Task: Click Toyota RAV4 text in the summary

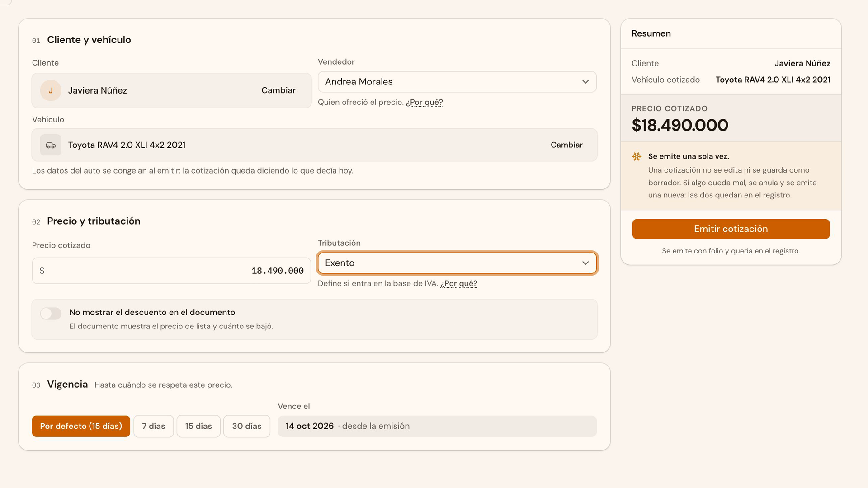Action: (x=773, y=80)
